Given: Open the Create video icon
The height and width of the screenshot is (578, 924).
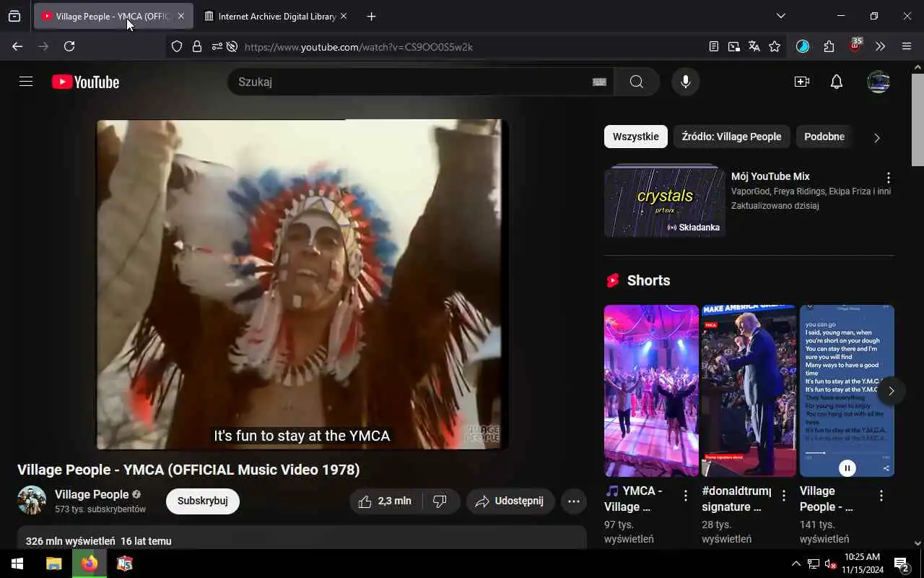Looking at the screenshot, I should 802,82.
